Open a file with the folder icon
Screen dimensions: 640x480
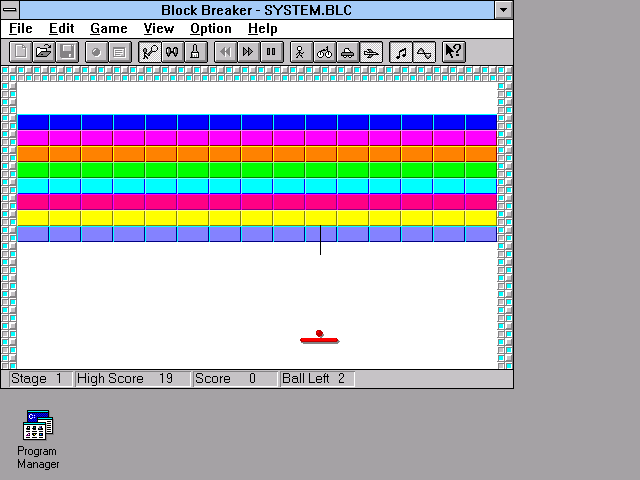[43, 51]
